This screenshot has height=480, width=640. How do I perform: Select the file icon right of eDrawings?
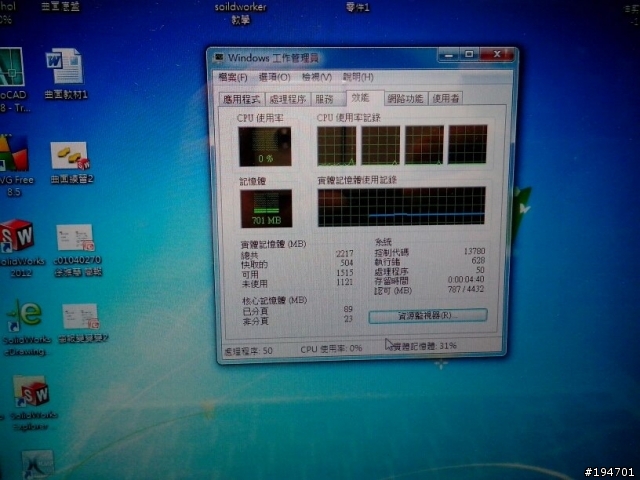click(x=82, y=322)
